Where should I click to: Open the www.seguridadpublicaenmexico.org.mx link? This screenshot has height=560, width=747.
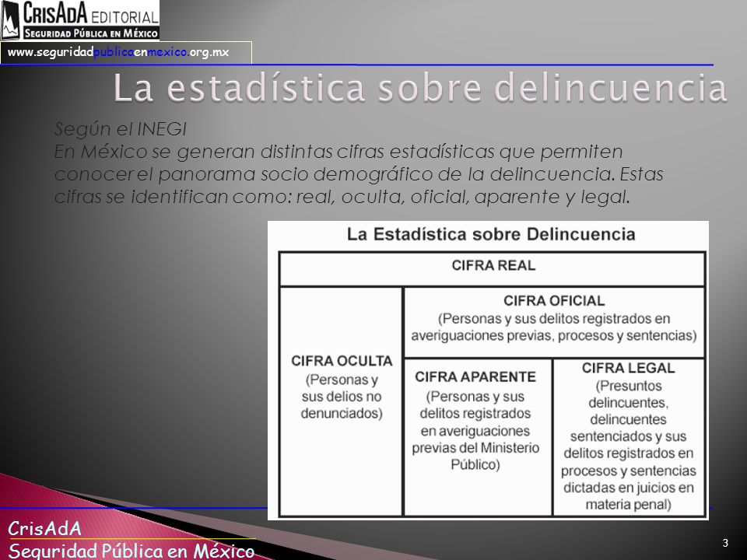118,52
